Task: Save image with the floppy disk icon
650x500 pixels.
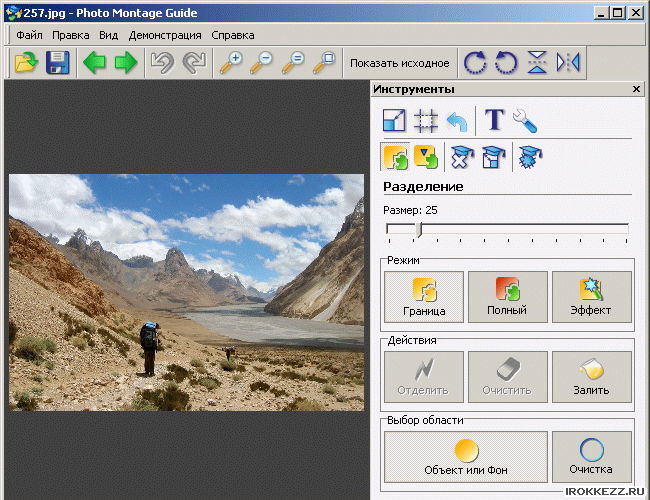Action: pyautogui.click(x=57, y=63)
